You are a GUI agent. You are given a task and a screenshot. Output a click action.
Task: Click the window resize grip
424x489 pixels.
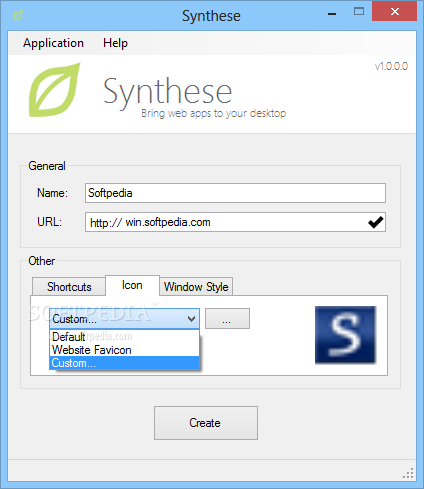coord(409,473)
